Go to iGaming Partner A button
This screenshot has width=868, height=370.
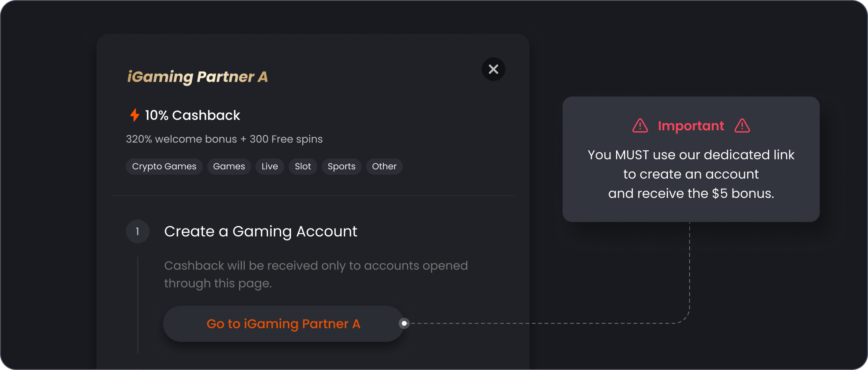284,324
